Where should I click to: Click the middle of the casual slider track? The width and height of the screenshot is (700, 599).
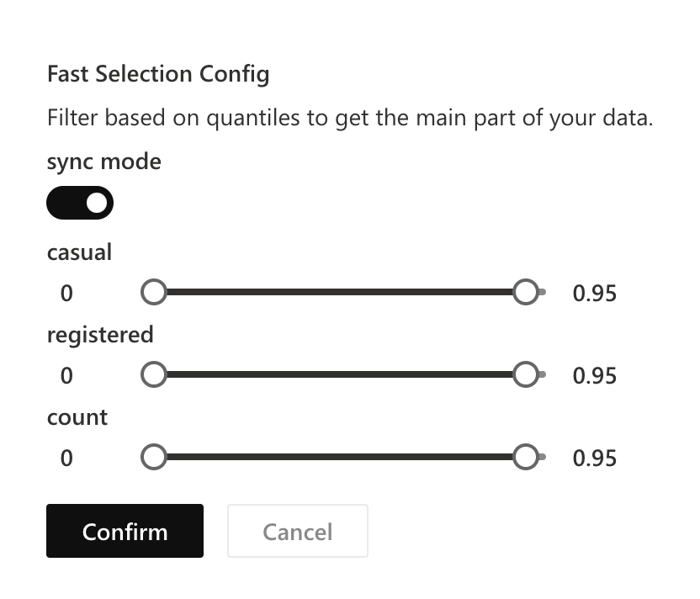pos(340,293)
